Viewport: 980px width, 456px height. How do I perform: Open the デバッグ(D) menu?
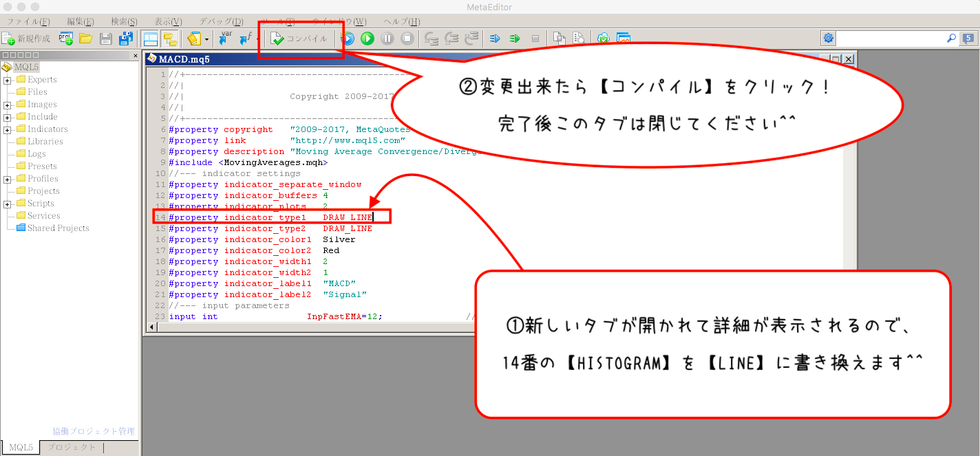pos(221,22)
